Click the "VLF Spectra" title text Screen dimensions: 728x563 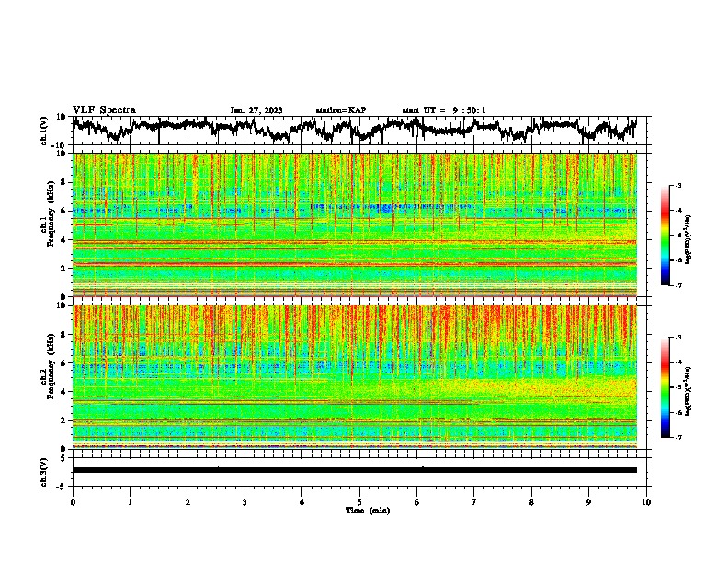(x=104, y=109)
